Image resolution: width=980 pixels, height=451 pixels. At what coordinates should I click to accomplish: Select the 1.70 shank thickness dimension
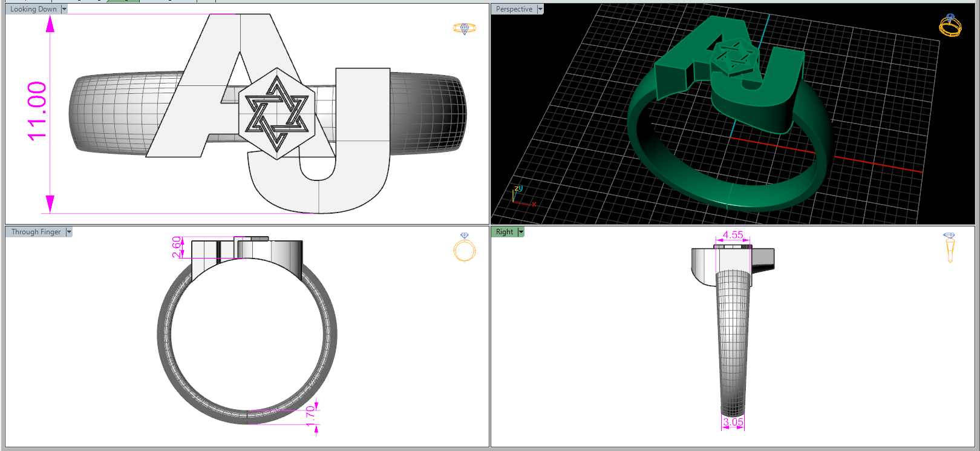click(x=311, y=415)
